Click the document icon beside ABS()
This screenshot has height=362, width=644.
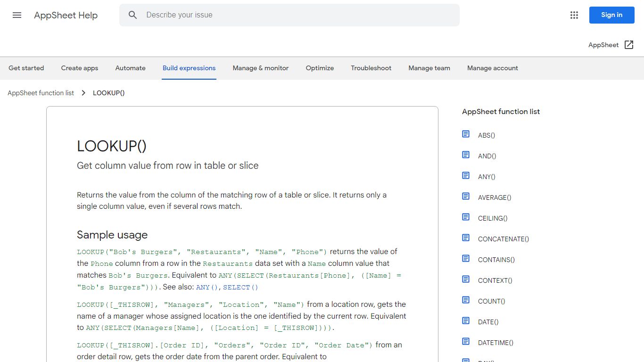pyautogui.click(x=466, y=134)
